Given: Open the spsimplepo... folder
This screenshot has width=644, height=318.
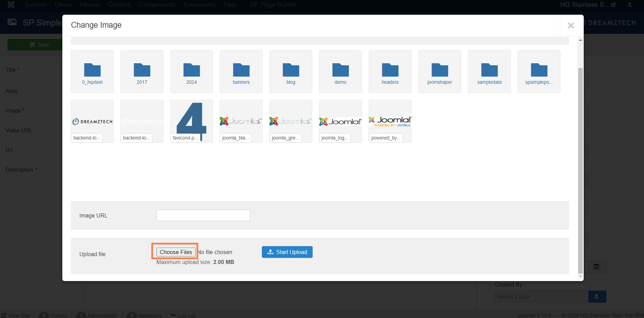Looking at the screenshot, I should pyautogui.click(x=539, y=71).
